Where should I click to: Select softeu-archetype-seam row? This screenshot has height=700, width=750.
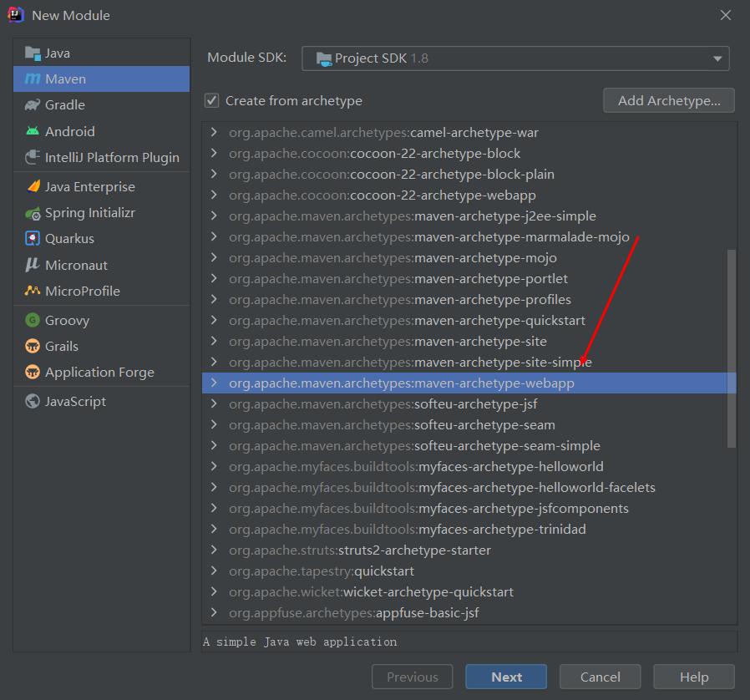pos(469,425)
